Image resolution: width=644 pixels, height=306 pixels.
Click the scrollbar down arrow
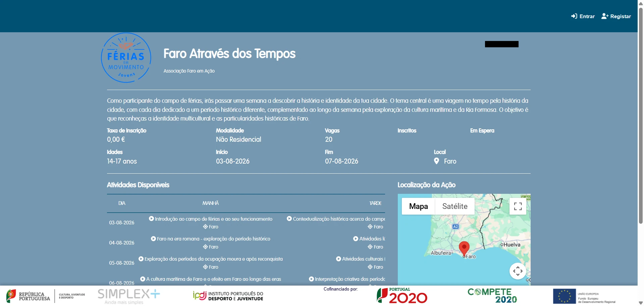point(641,303)
